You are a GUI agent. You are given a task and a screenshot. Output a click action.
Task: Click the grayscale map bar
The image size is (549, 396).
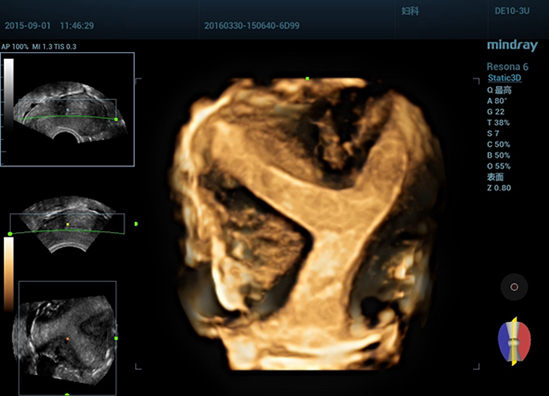click(9, 95)
